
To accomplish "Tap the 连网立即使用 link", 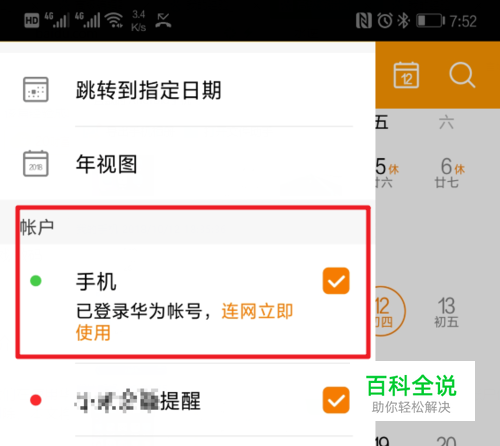I will [184, 322].
